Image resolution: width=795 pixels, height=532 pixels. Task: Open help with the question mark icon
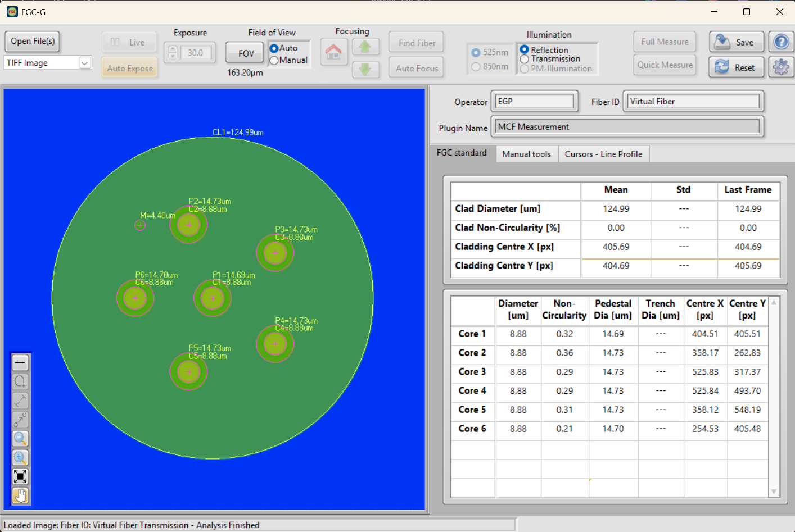(x=781, y=42)
